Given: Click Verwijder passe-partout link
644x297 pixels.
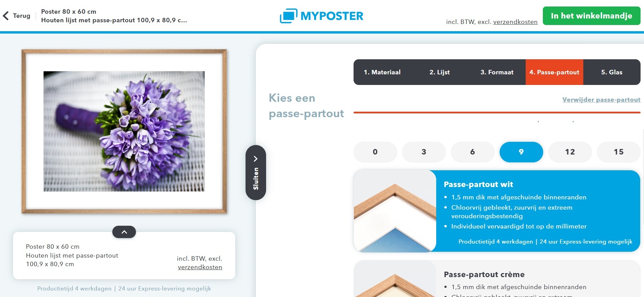Looking at the screenshot, I should click(x=601, y=100).
